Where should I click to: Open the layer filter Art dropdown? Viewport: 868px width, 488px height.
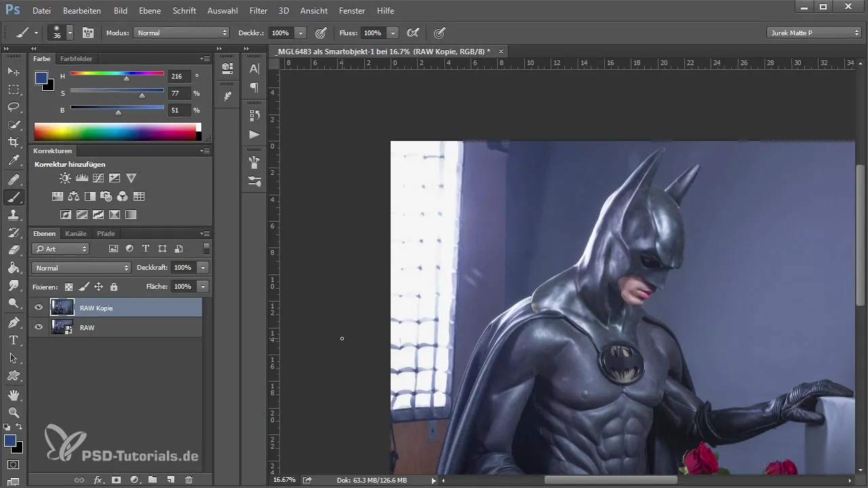(61, 249)
